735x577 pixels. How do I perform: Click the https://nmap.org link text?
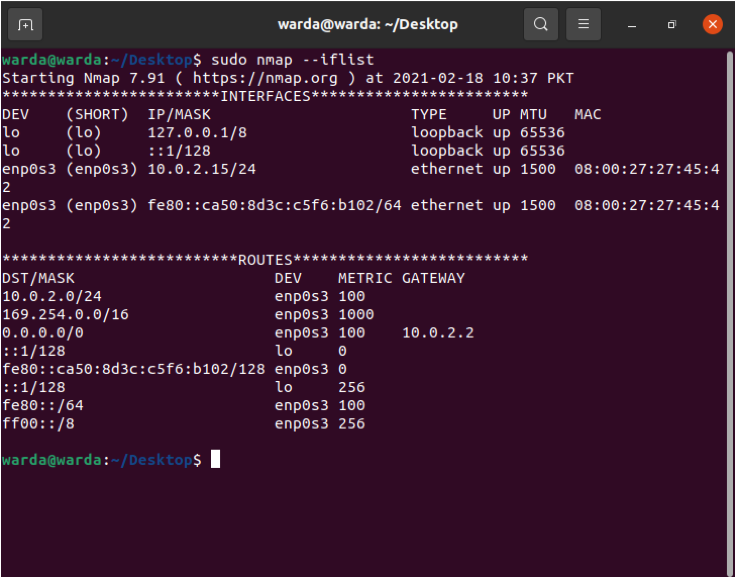coord(265,78)
